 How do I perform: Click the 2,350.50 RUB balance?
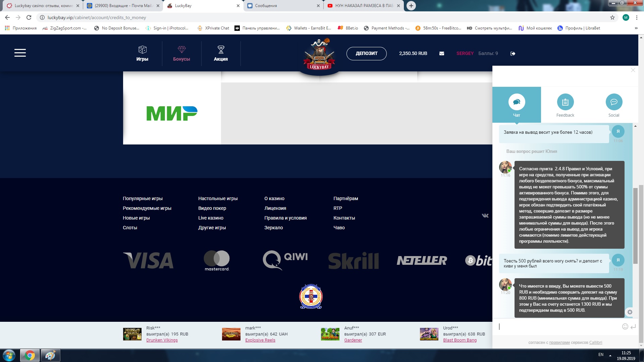pyautogui.click(x=413, y=53)
